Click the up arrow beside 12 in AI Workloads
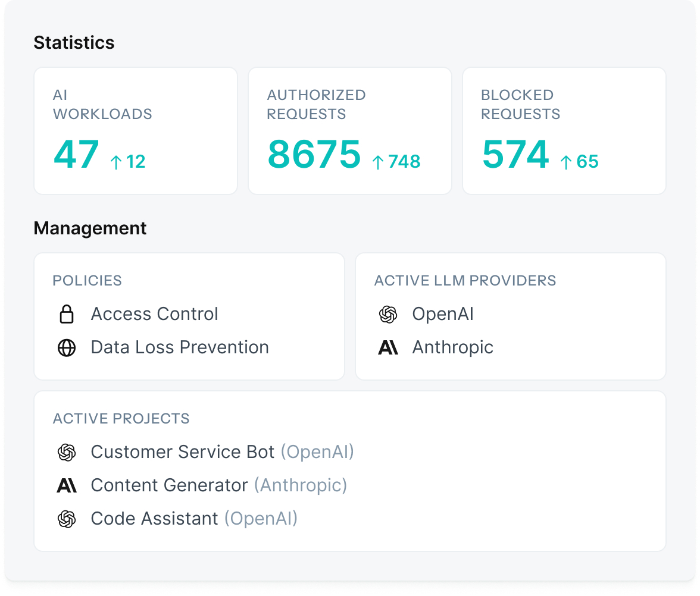 click(116, 162)
